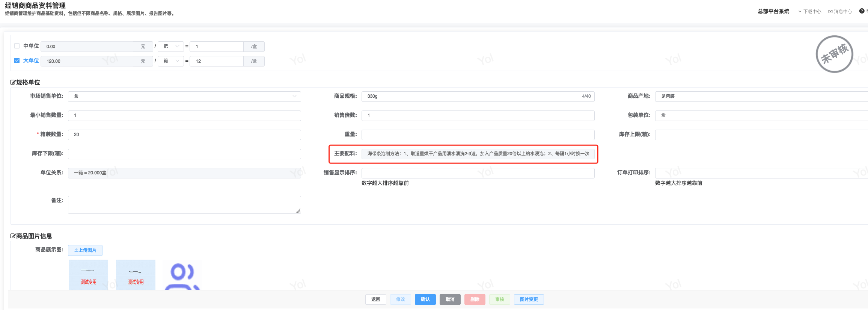Click into the 主要配料 input field

pyautogui.click(x=478, y=154)
